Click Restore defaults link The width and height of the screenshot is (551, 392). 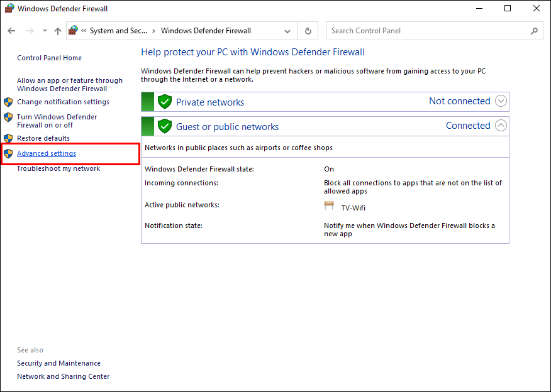(43, 138)
